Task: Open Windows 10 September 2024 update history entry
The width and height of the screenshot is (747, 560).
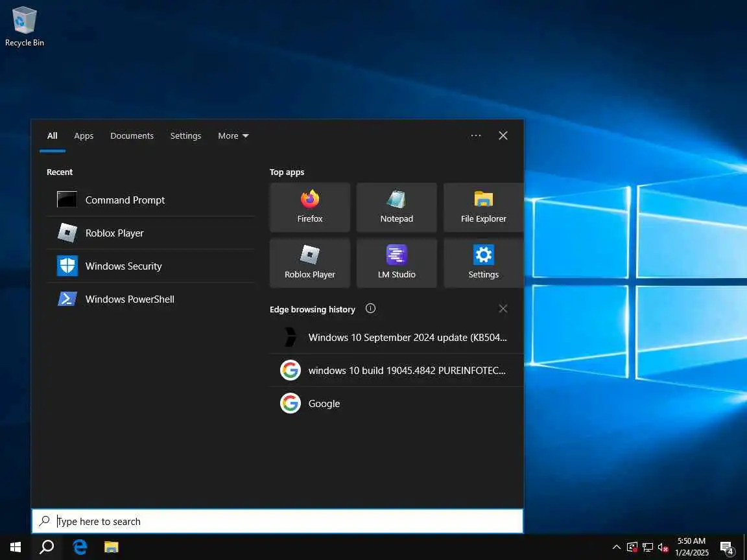Action: 396,337
